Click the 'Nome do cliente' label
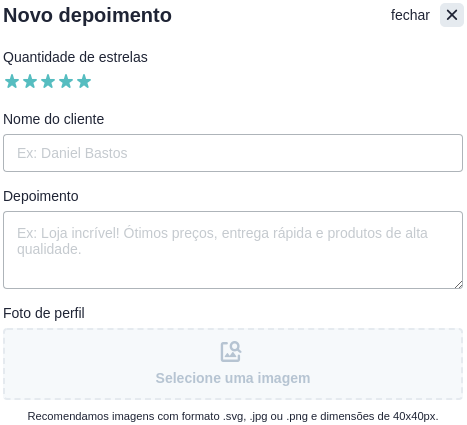467x425 pixels. tap(54, 119)
